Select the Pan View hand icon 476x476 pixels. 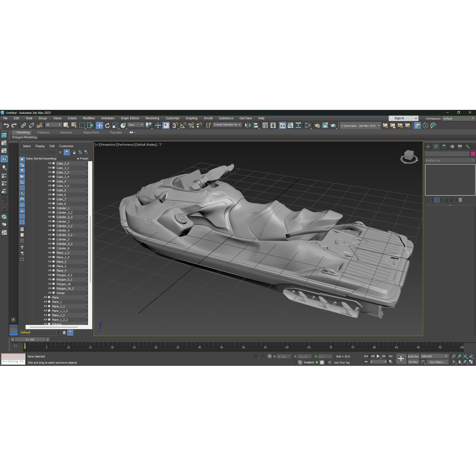point(459,362)
